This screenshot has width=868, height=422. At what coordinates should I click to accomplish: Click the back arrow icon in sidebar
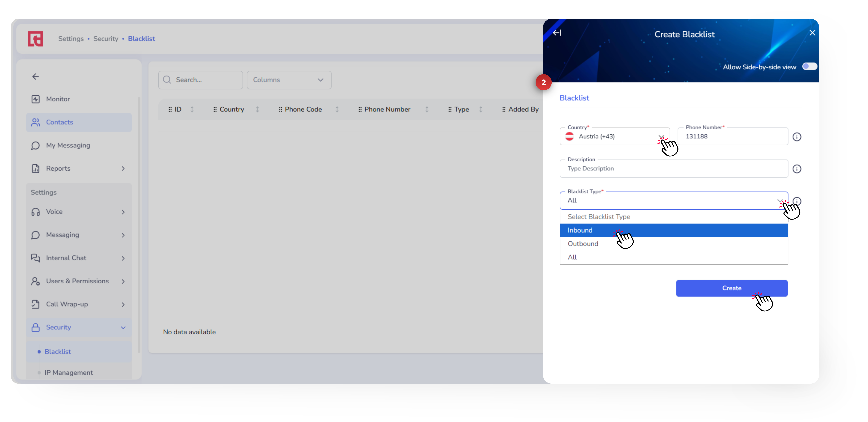click(x=35, y=77)
